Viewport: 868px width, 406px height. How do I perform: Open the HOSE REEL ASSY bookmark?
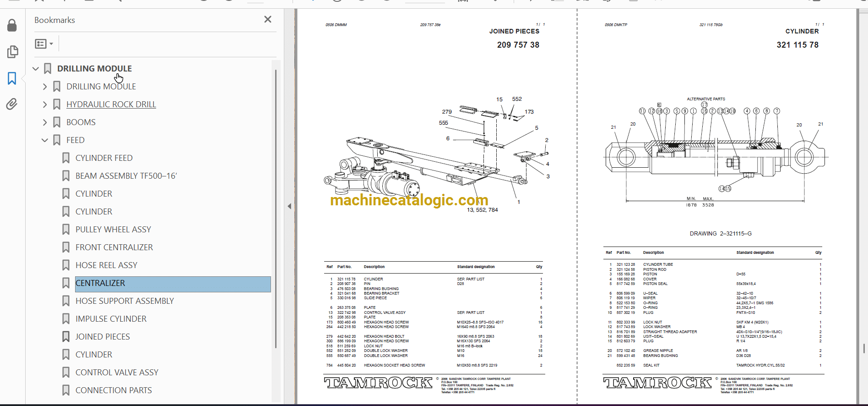click(x=106, y=265)
